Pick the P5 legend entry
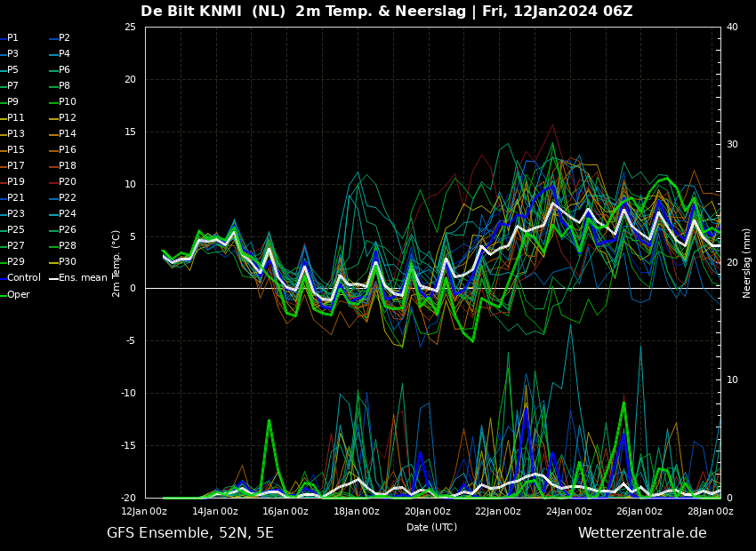756x551 pixels. tap(9, 70)
